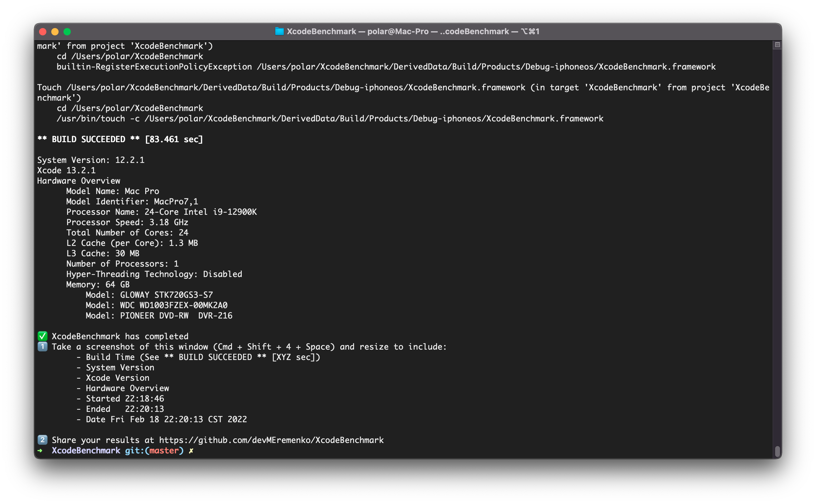Viewport: 816px width, 504px height.
Task: Click the BUILD SUCCEEDED status line
Action: [x=120, y=139]
